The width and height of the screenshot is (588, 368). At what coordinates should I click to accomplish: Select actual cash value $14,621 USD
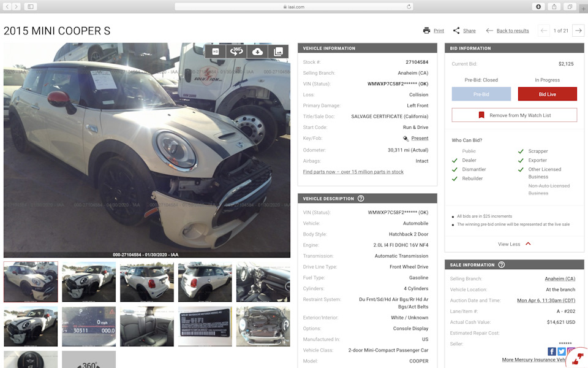(x=561, y=322)
